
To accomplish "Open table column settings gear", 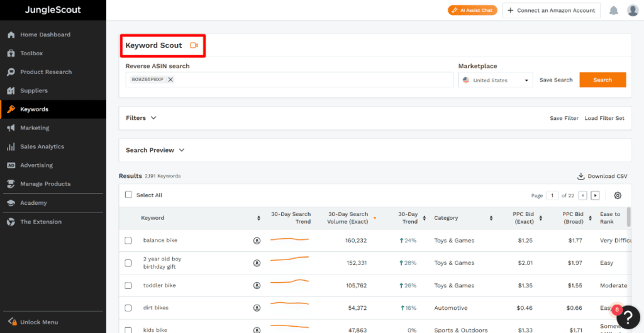I will tap(618, 195).
